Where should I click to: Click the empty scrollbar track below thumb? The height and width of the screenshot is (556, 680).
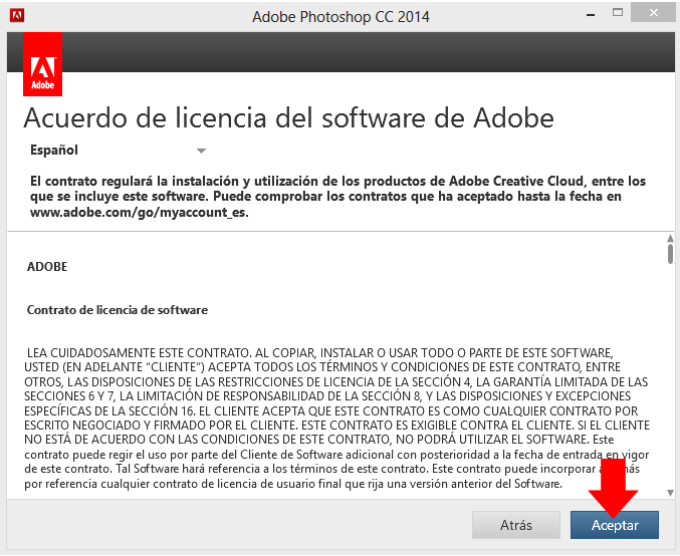pos(670,376)
